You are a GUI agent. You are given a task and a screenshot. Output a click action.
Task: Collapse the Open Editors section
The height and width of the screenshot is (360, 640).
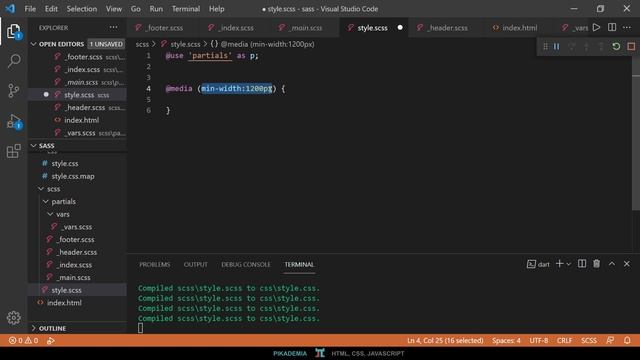[x=34, y=44]
